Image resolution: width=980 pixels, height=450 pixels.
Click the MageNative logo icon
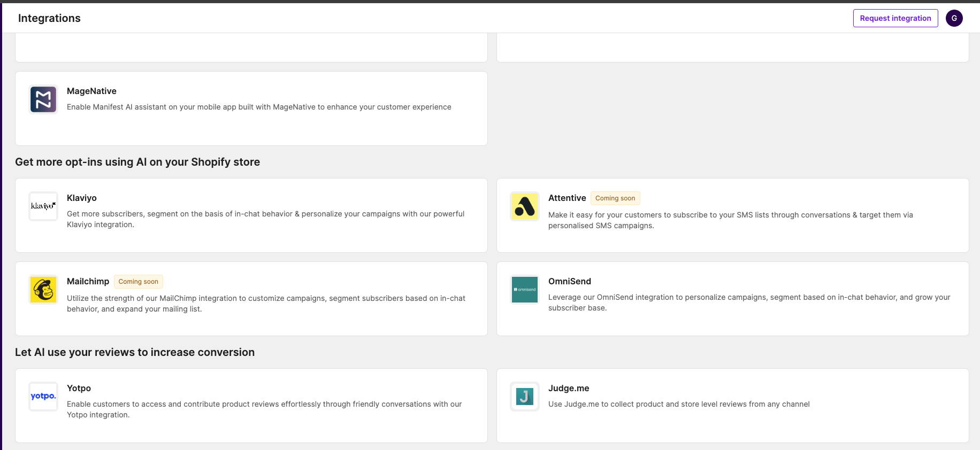(43, 99)
